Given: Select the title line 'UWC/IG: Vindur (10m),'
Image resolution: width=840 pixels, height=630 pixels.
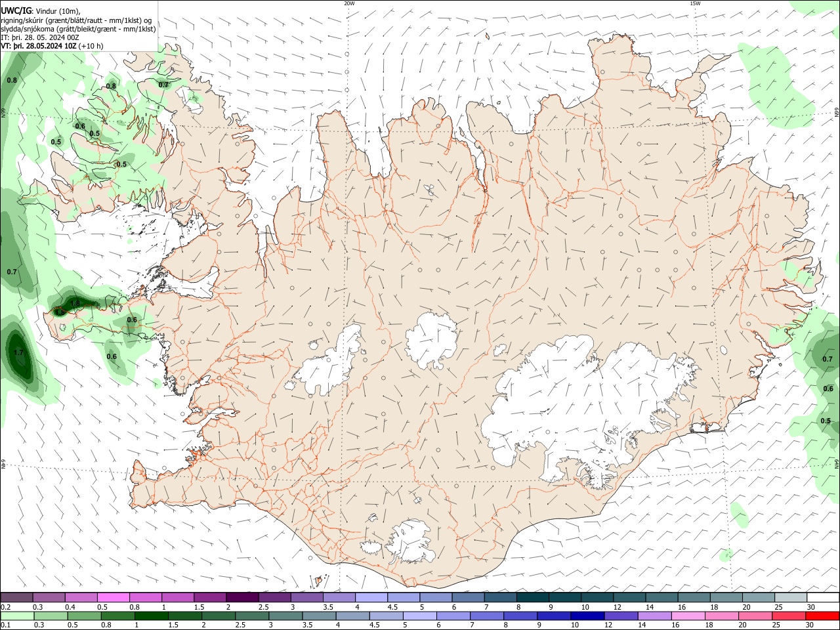Looking at the screenshot, I should click(x=41, y=11).
